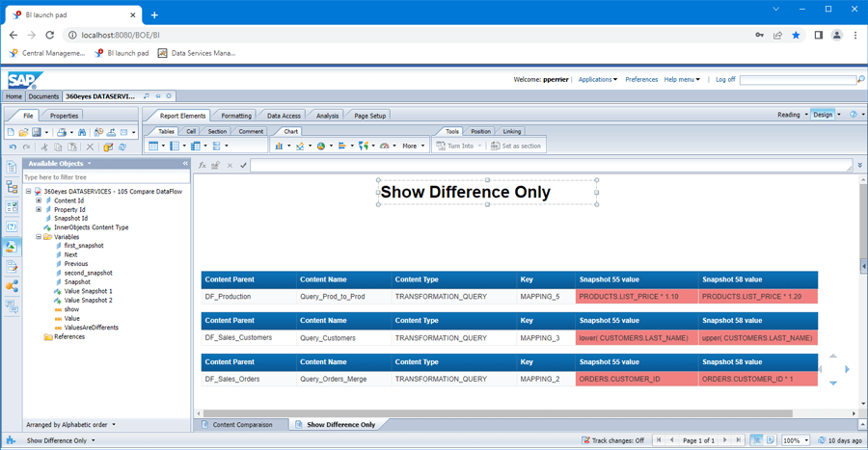Image resolution: width=868 pixels, height=450 pixels.
Task: Open the Analysis tab
Action: click(x=327, y=116)
